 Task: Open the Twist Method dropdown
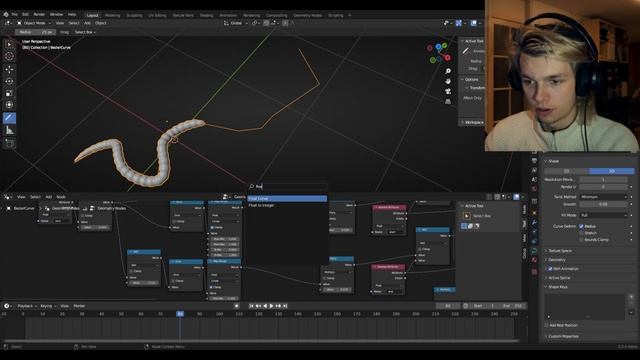pos(604,197)
